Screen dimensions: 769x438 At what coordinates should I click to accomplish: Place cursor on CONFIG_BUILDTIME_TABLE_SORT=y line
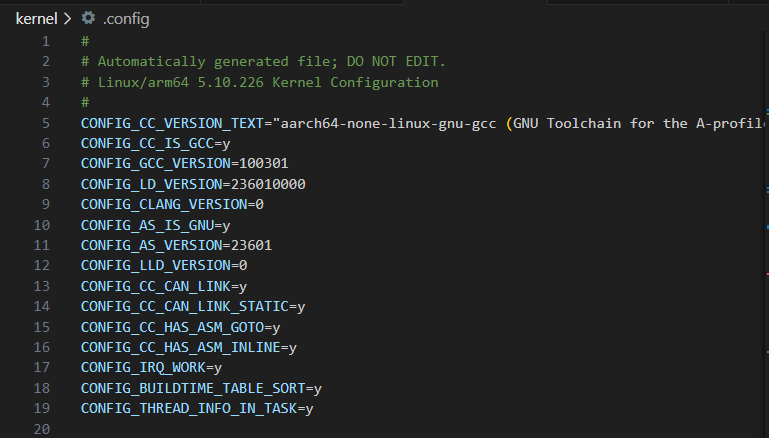201,388
